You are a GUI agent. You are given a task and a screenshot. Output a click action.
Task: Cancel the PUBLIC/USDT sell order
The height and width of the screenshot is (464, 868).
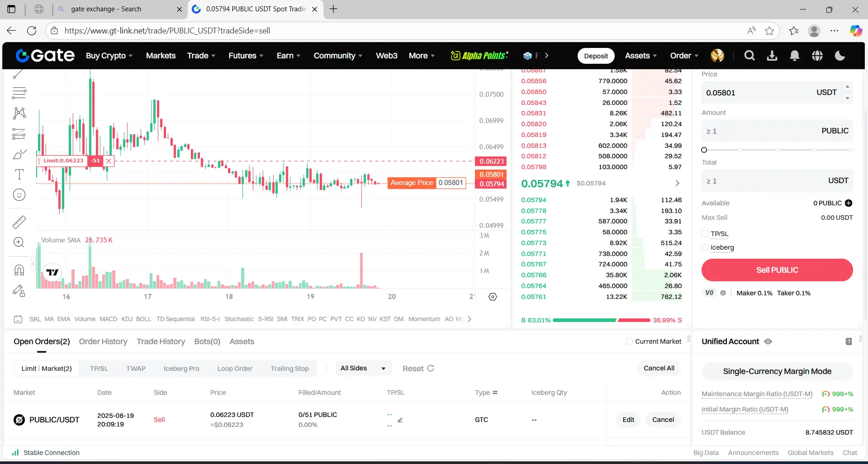coord(663,420)
